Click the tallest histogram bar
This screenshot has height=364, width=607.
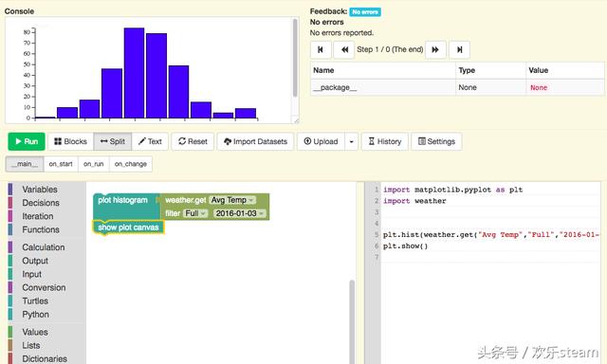pyautogui.click(x=134, y=73)
